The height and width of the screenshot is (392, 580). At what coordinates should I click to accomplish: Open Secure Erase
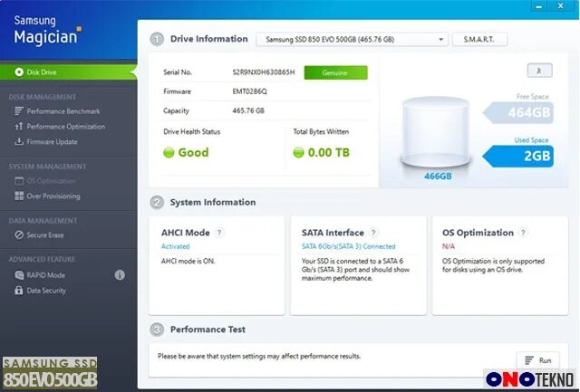(45, 235)
